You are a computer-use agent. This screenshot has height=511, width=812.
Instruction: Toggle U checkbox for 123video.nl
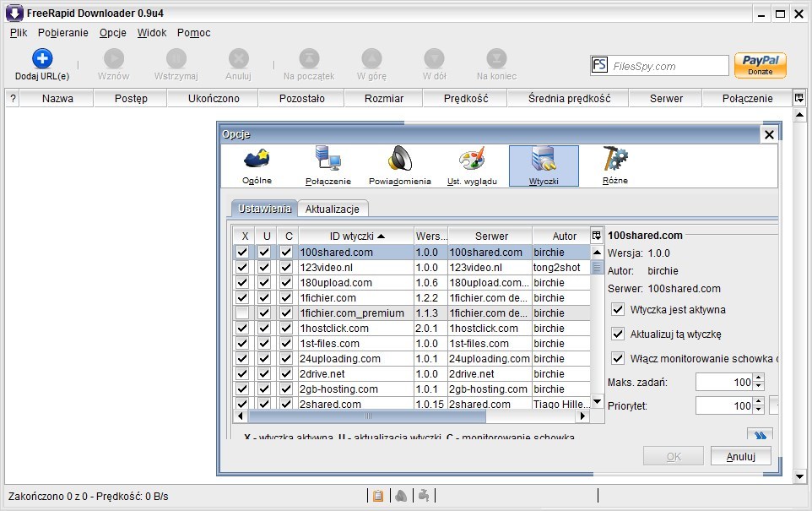pyautogui.click(x=264, y=268)
